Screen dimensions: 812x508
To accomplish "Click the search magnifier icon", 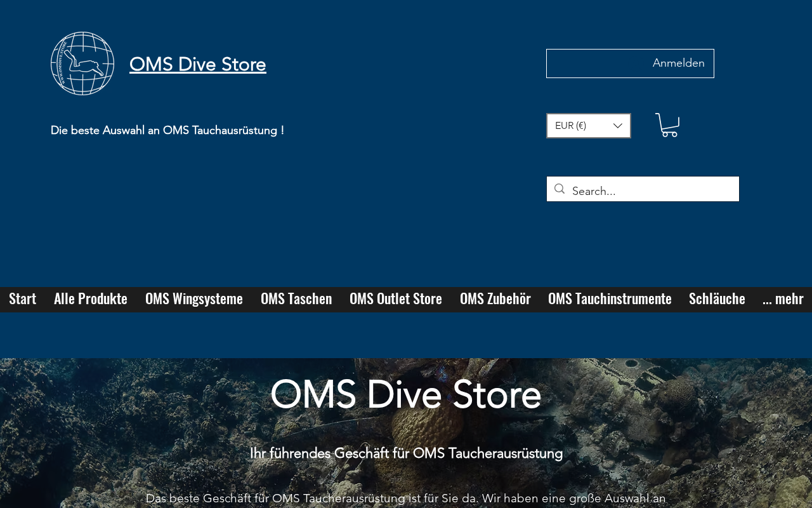I will 559,189.
